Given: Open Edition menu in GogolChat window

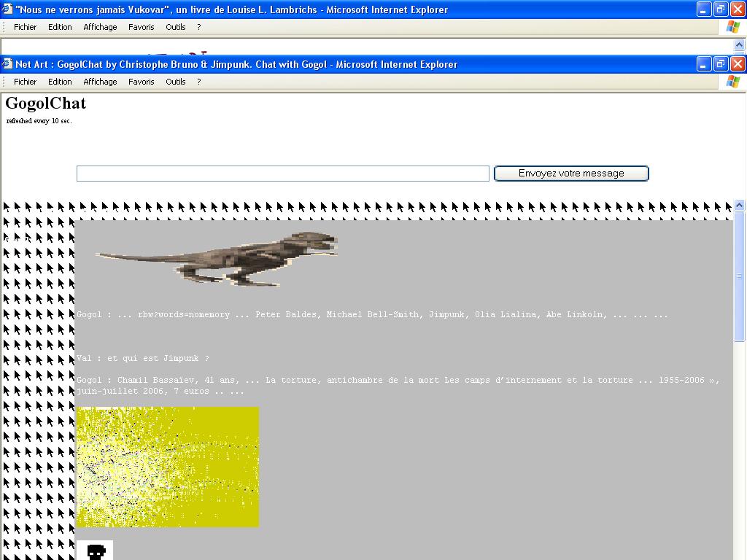Looking at the screenshot, I should pyautogui.click(x=60, y=82).
